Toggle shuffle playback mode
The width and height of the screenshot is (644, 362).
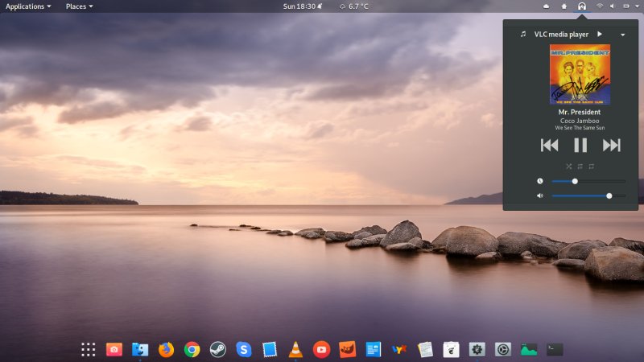click(568, 166)
